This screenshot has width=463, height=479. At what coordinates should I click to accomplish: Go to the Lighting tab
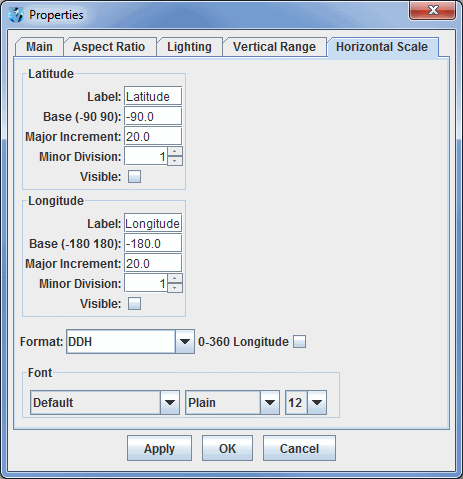click(x=189, y=47)
